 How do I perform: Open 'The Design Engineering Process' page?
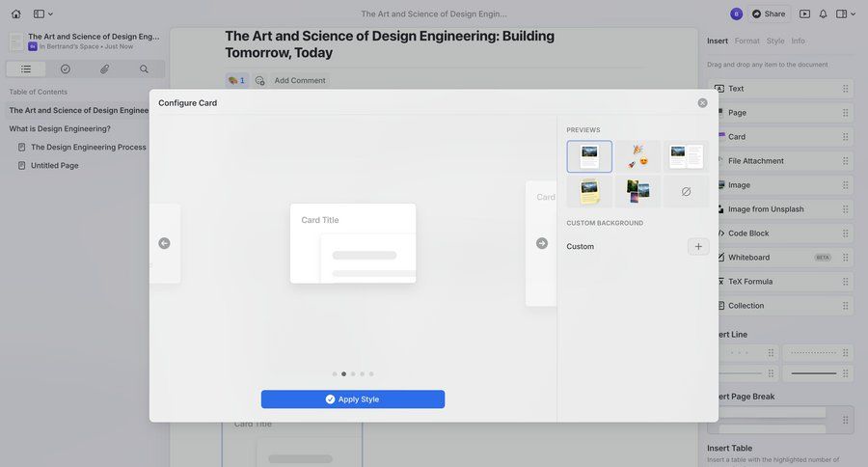coord(89,147)
